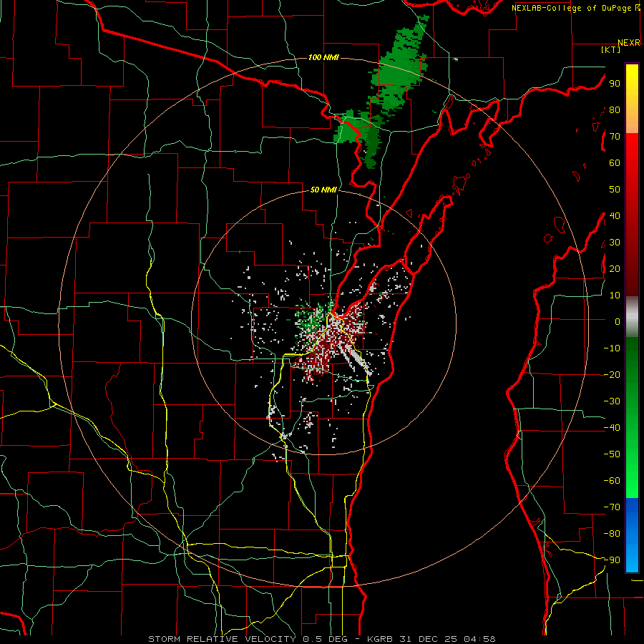The width and height of the screenshot is (644, 644).
Task: Click the 04:58 timestamp in the caption
Action: pos(480,639)
